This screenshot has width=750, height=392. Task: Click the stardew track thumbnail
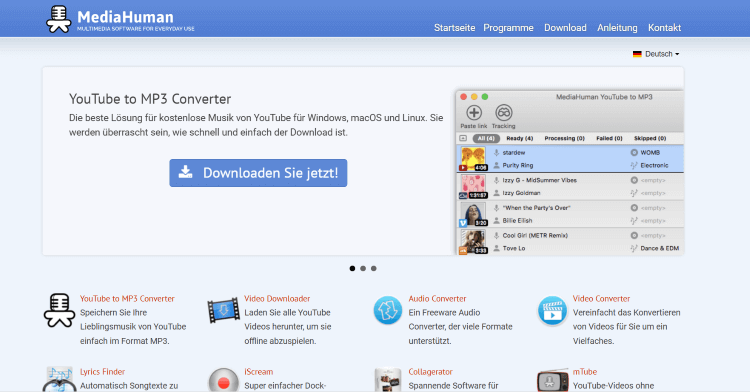pyautogui.click(x=473, y=159)
